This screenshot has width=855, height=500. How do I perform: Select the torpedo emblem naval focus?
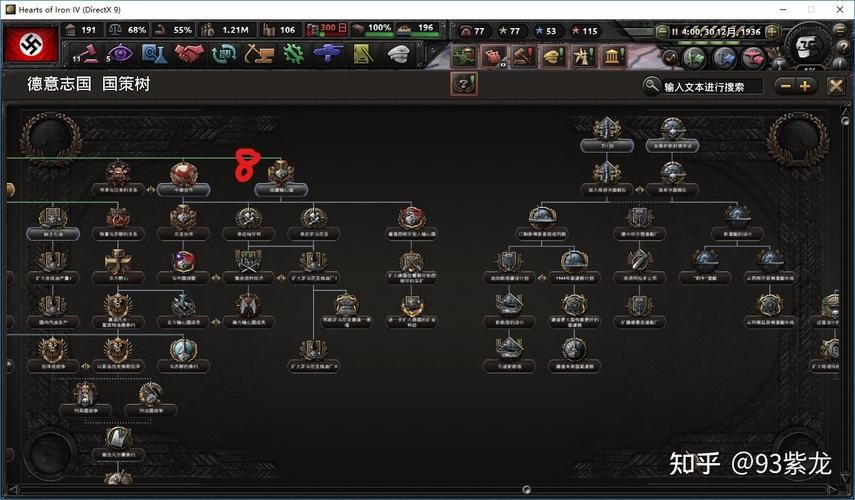640,267
